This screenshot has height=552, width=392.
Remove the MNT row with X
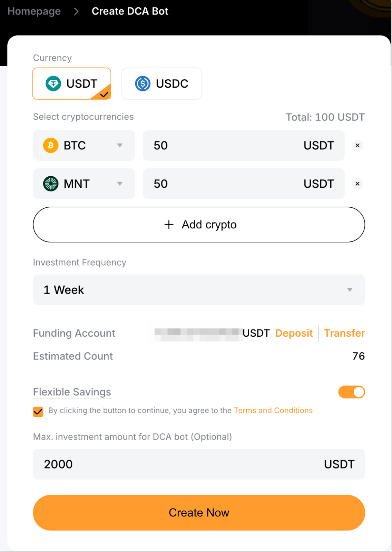[357, 184]
